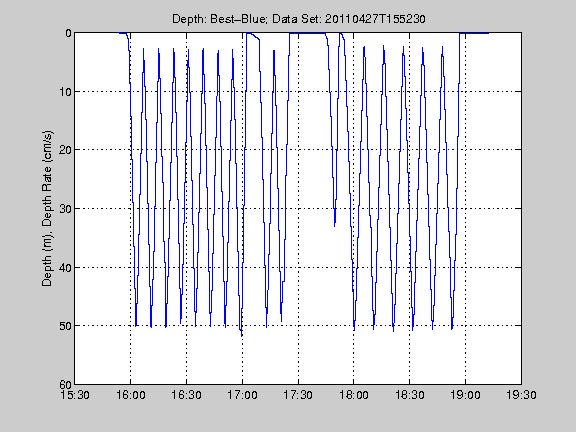
Task: Click the 18:30 x-axis tick label
Action: point(410,395)
